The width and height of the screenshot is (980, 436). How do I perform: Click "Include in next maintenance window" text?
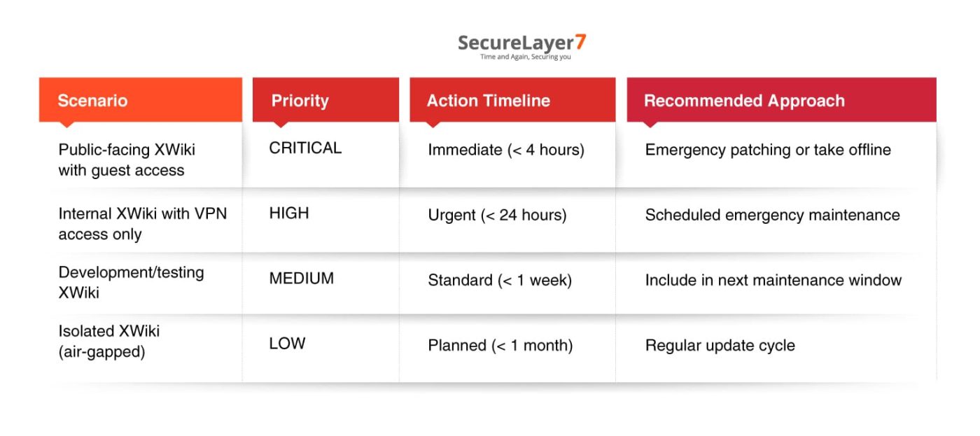click(x=773, y=281)
